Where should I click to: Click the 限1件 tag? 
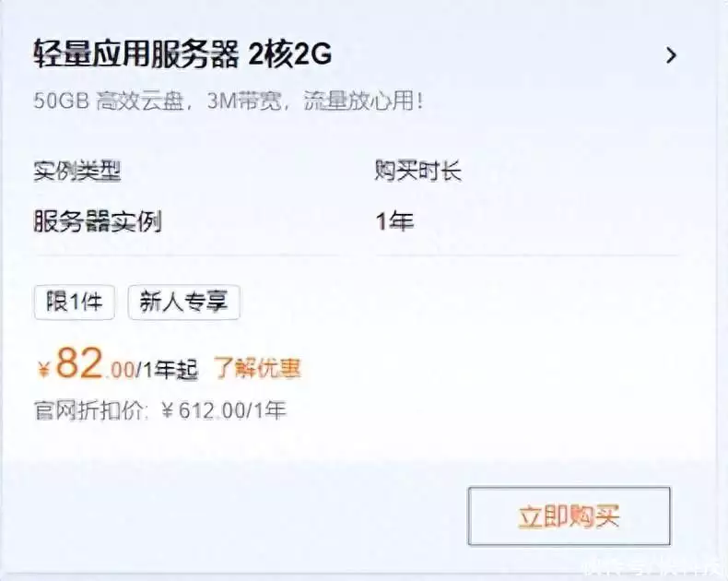coord(75,302)
